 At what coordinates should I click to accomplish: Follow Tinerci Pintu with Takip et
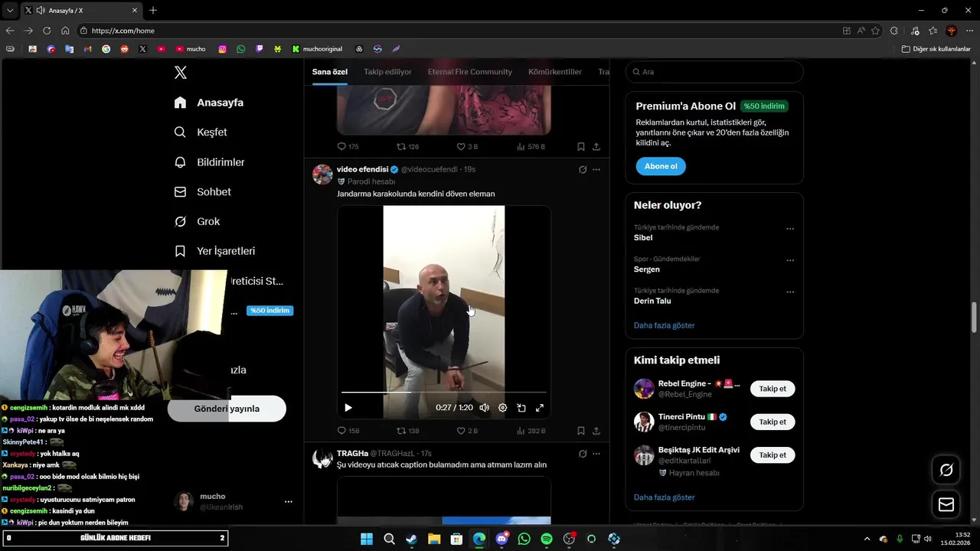tap(773, 422)
